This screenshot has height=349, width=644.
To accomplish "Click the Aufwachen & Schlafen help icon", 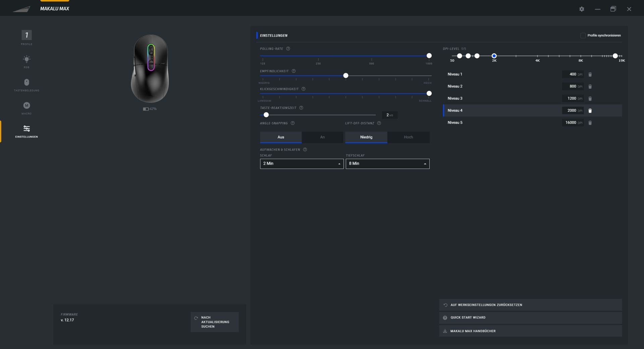I will tap(305, 150).
